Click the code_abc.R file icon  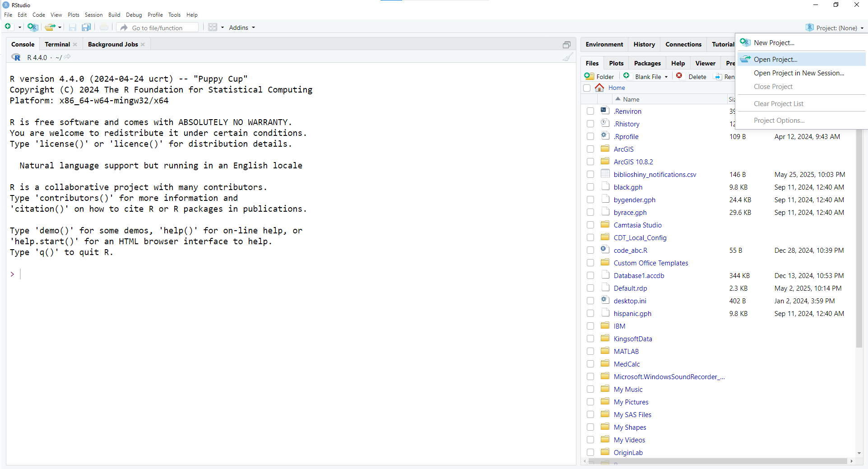605,250
